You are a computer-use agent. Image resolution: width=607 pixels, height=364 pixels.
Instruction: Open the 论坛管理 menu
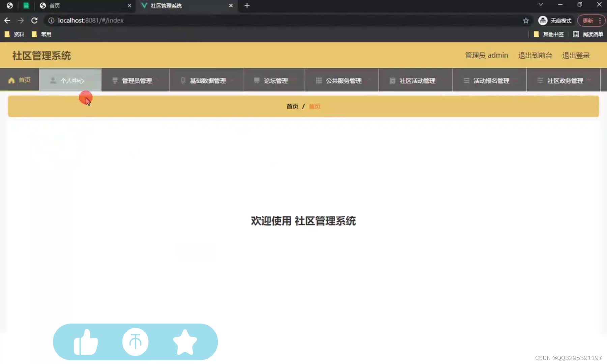(274, 80)
